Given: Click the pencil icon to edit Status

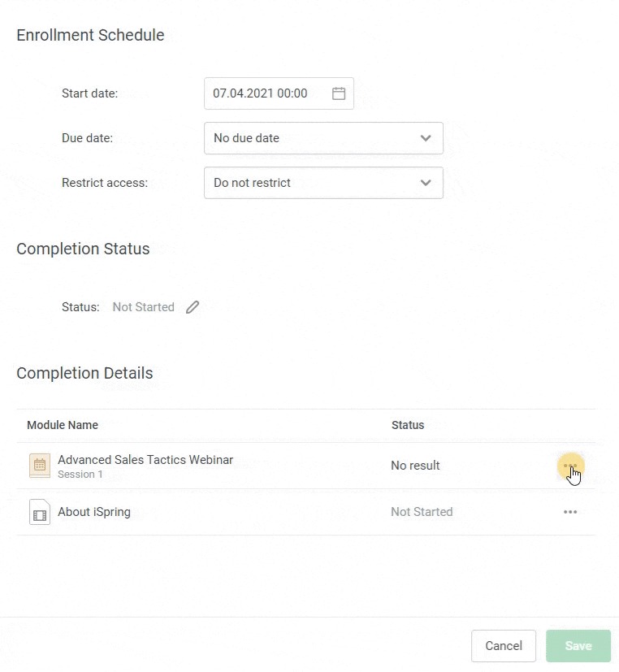Looking at the screenshot, I should click(193, 307).
